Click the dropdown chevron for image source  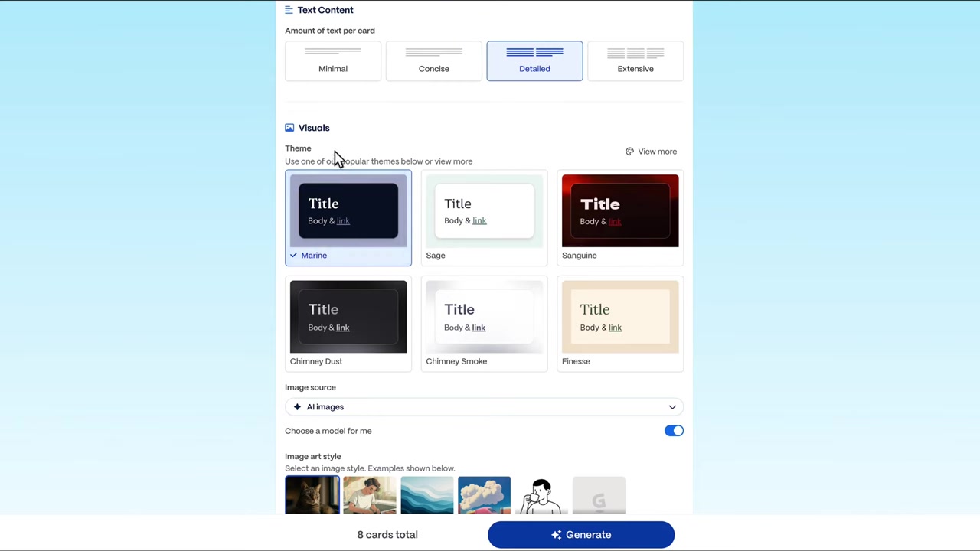(672, 407)
